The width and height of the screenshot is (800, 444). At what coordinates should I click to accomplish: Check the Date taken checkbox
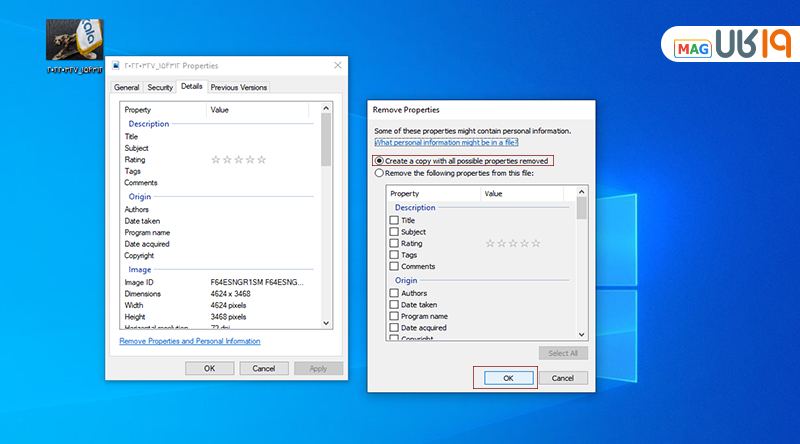coord(394,305)
